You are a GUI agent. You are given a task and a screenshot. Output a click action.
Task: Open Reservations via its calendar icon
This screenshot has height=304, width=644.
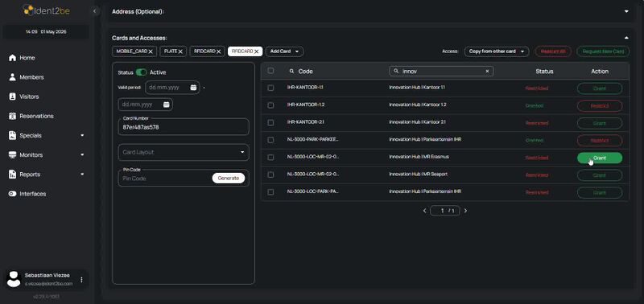point(12,116)
